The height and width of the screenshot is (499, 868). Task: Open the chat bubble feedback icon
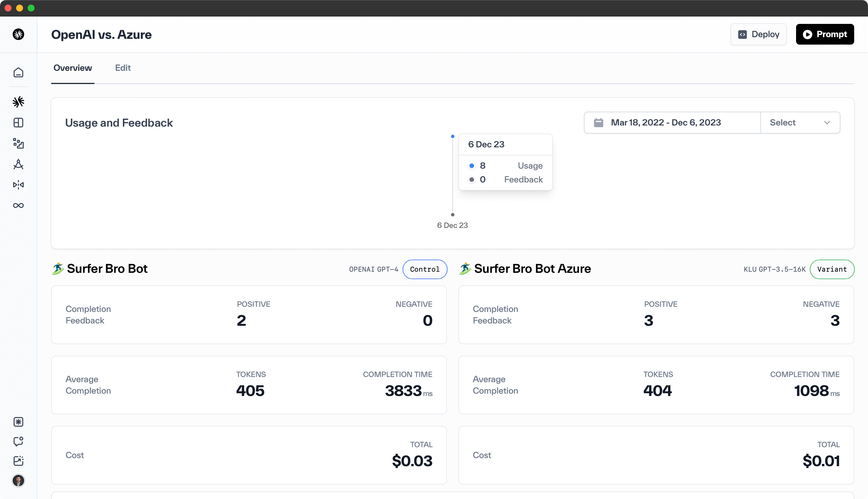click(18, 441)
